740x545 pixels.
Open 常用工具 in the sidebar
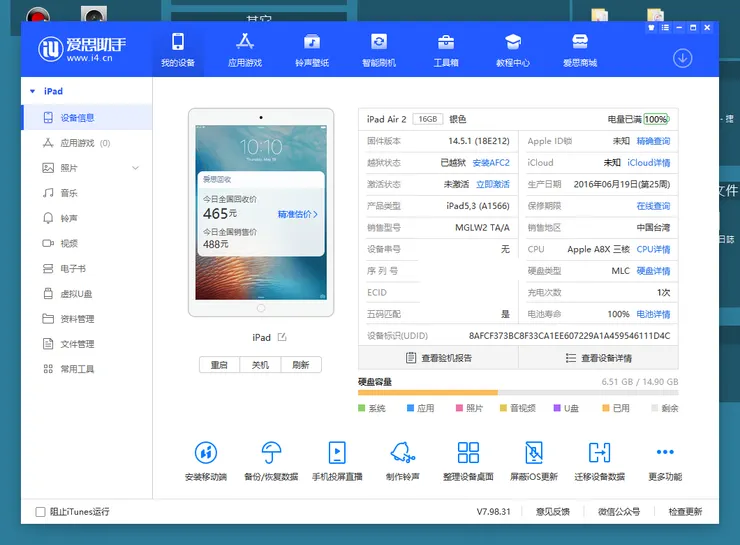87,369
